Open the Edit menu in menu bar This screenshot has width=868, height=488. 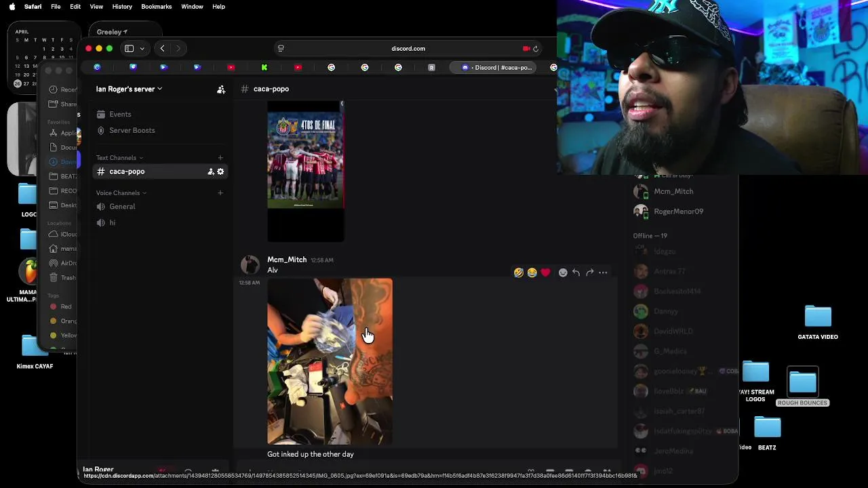(x=75, y=7)
